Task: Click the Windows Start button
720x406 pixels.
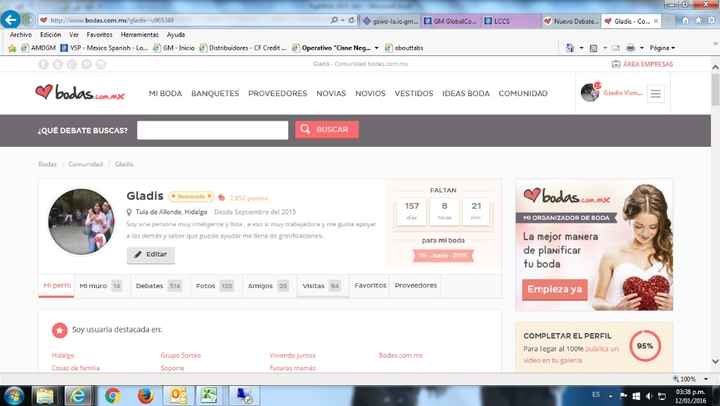Action: pos(16,394)
